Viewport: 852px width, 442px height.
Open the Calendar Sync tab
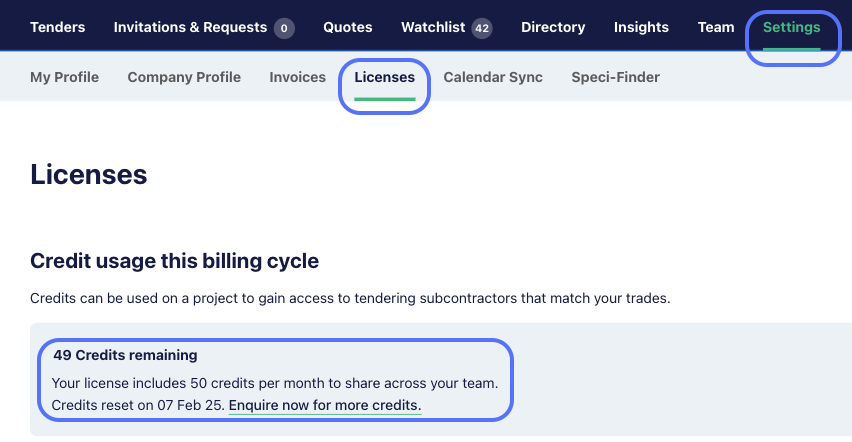[493, 77]
